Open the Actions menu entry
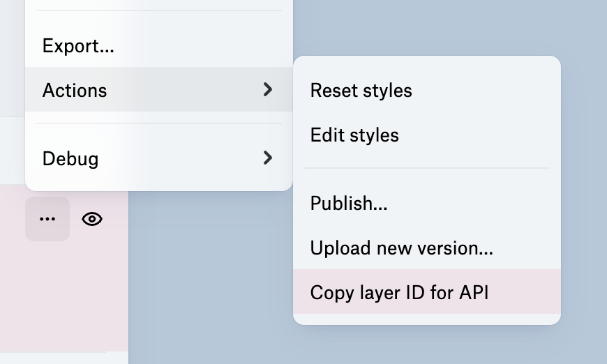This screenshot has width=607, height=364. pyautogui.click(x=75, y=90)
